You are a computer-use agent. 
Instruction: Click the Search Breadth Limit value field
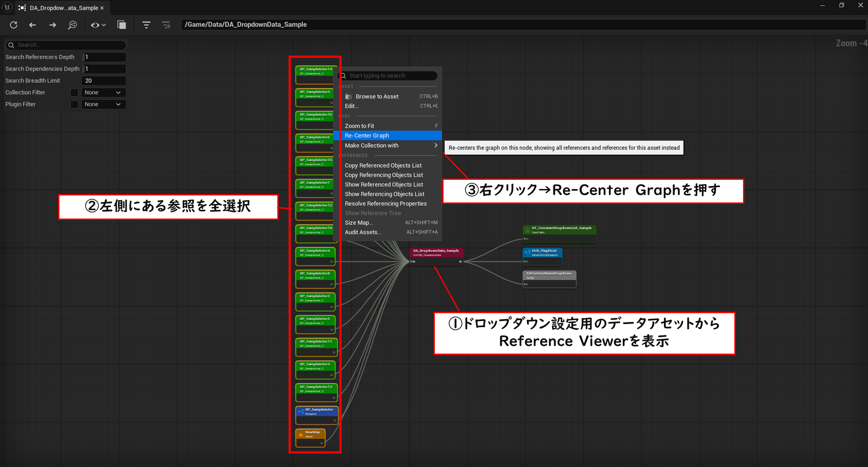(104, 81)
